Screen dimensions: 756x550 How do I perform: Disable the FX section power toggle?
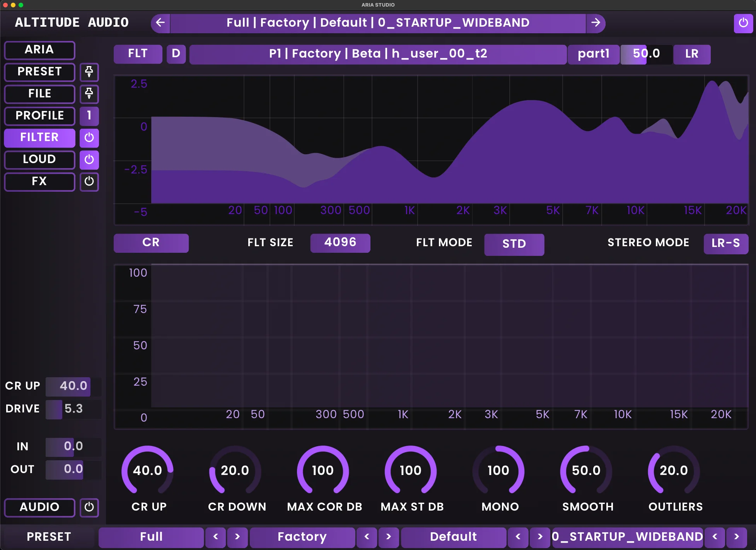(89, 182)
